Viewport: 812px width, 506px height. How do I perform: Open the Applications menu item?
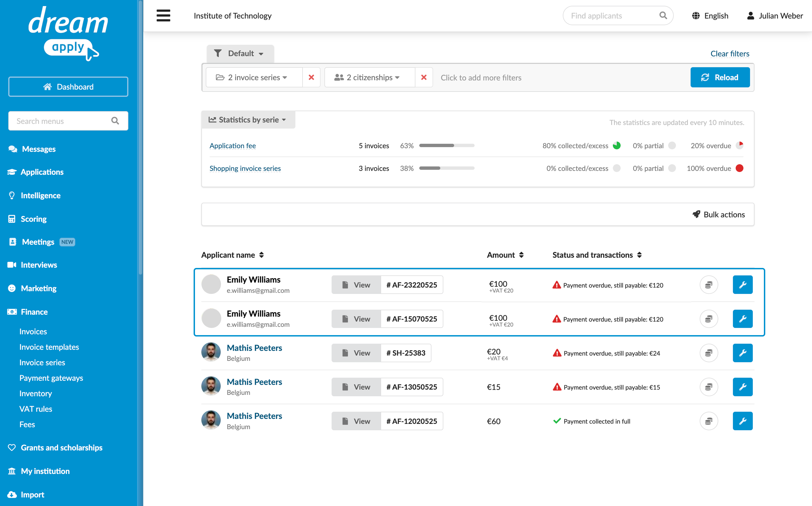pyautogui.click(x=42, y=172)
